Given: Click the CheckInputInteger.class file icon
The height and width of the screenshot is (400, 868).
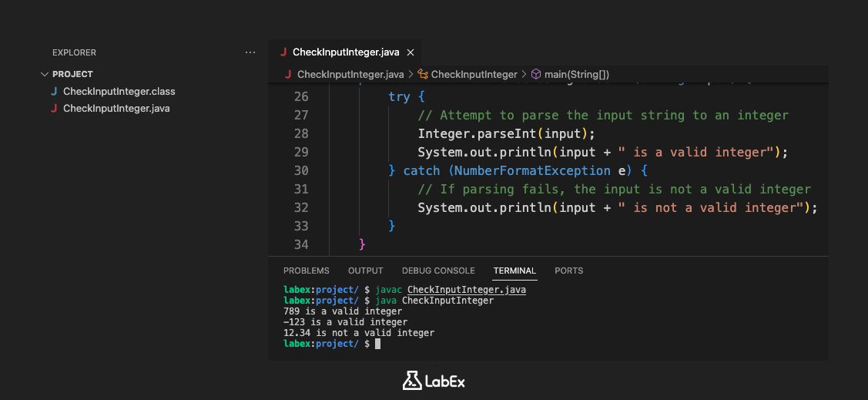Looking at the screenshot, I should pyautogui.click(x=54, y=92).
